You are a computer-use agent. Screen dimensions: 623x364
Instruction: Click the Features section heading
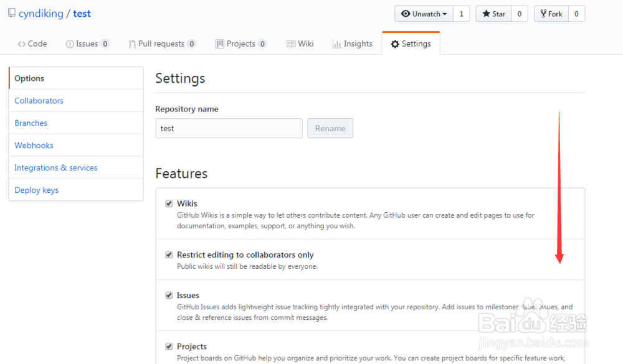point(181,174)
